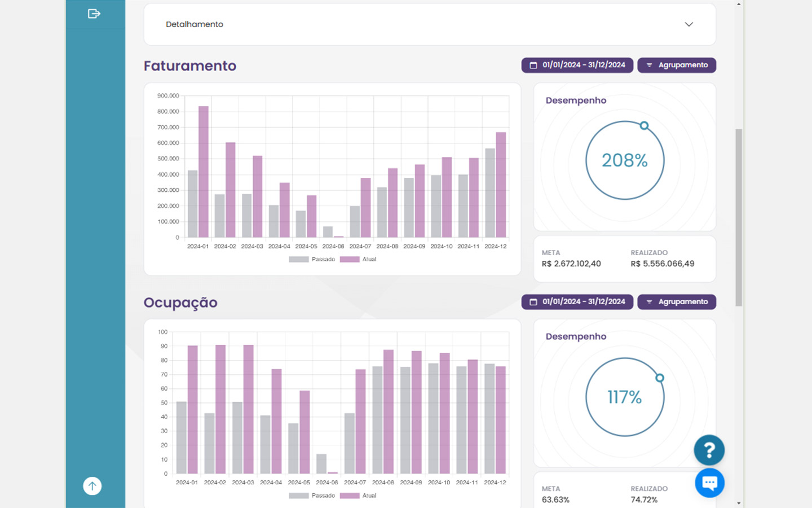Click the 208% performance gauge handle
This screenshot has width=812, height=508.
point(644,126)
